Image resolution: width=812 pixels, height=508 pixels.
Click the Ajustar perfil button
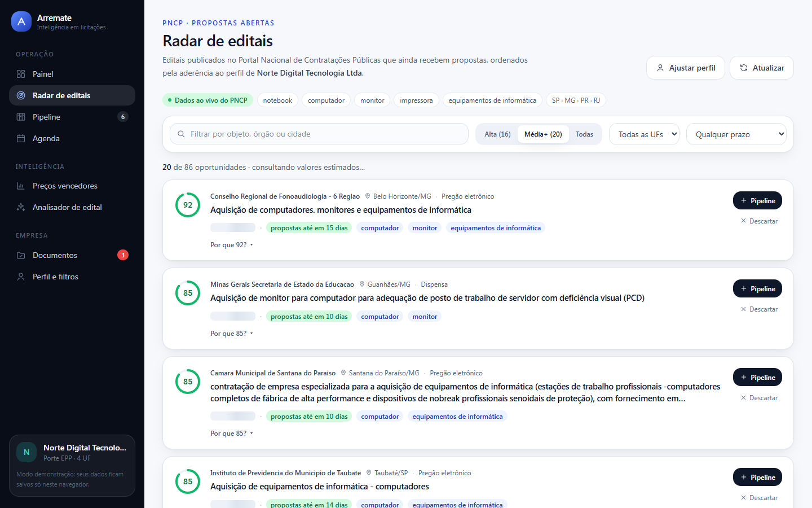coord(686,68)
